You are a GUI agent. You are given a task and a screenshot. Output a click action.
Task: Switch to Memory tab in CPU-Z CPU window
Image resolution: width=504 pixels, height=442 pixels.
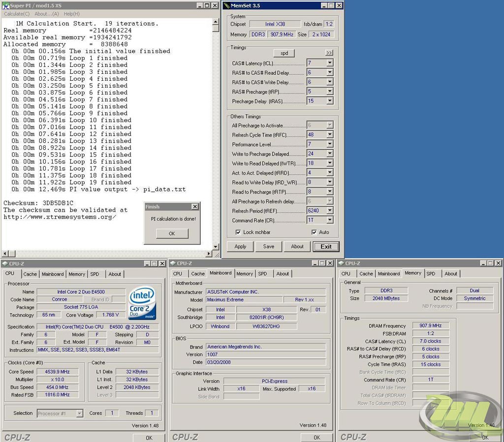[x=77, y=274]
